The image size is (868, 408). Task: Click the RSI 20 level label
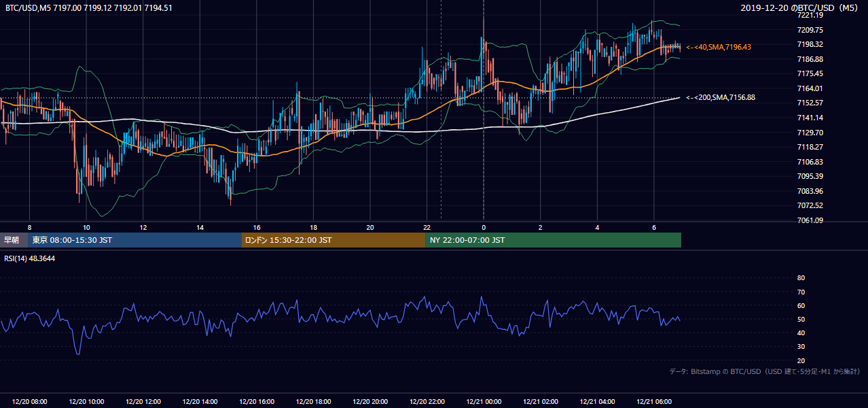[x=801, y=360]
